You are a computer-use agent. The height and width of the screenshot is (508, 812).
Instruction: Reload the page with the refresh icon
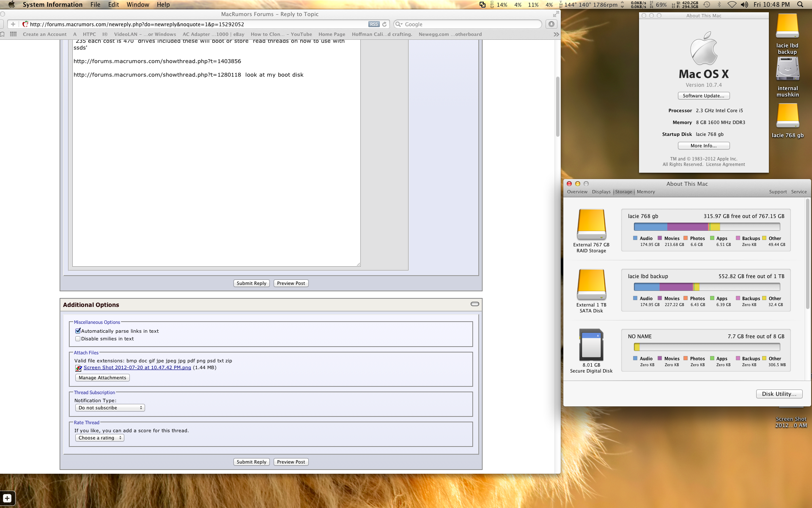384,24
